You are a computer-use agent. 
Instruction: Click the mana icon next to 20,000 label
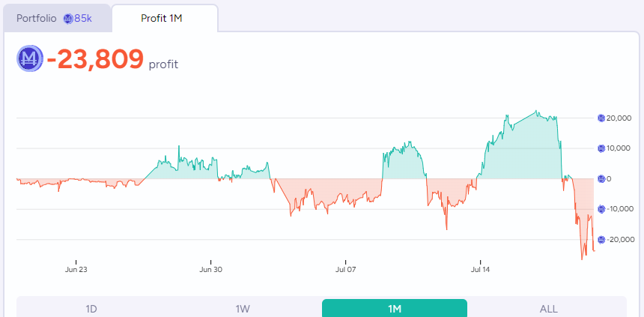point(601,118)
